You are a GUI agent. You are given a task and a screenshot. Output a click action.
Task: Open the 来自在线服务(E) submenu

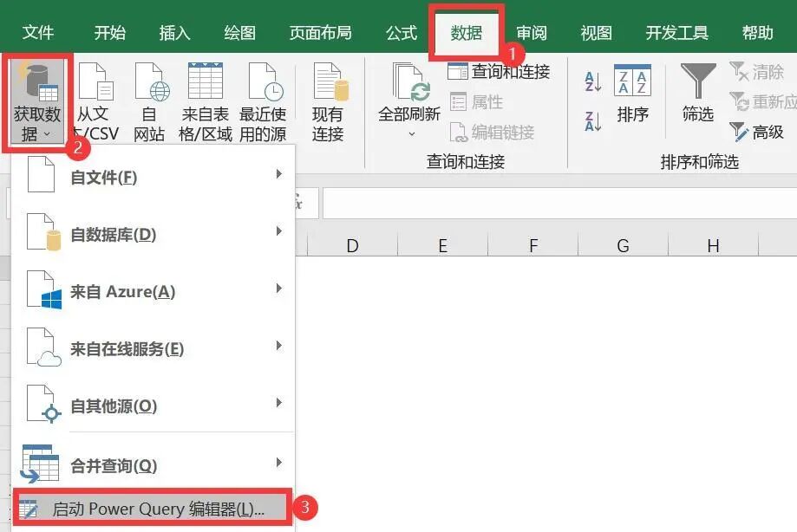153,348
